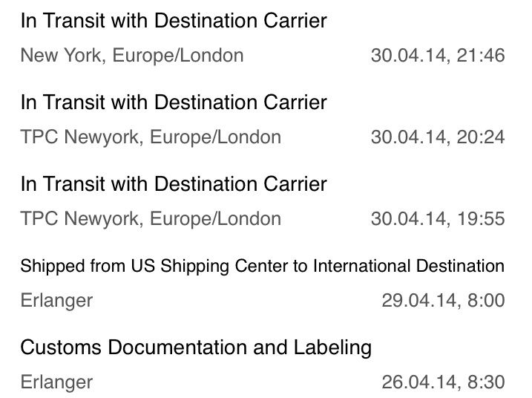Select the third In Transit with Destination Carrier heading
This screenshot has width=532, height=398.
[174, 183]
